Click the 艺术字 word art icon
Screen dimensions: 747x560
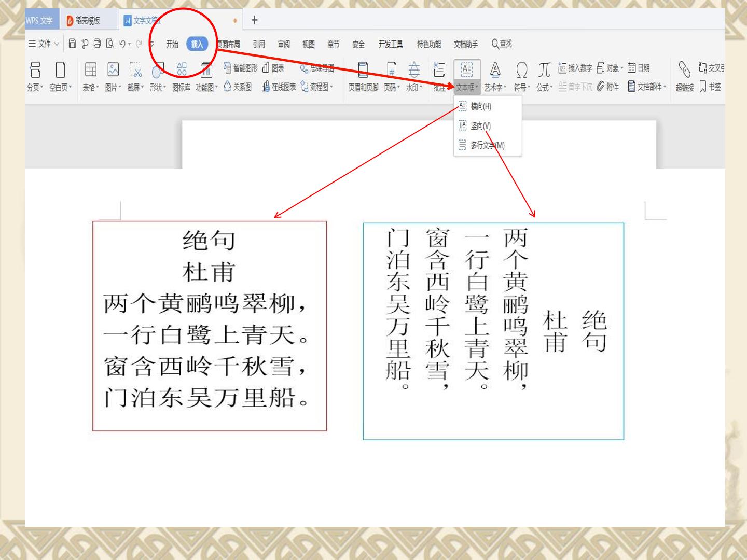pyautogui.click(x=495, y=69)
